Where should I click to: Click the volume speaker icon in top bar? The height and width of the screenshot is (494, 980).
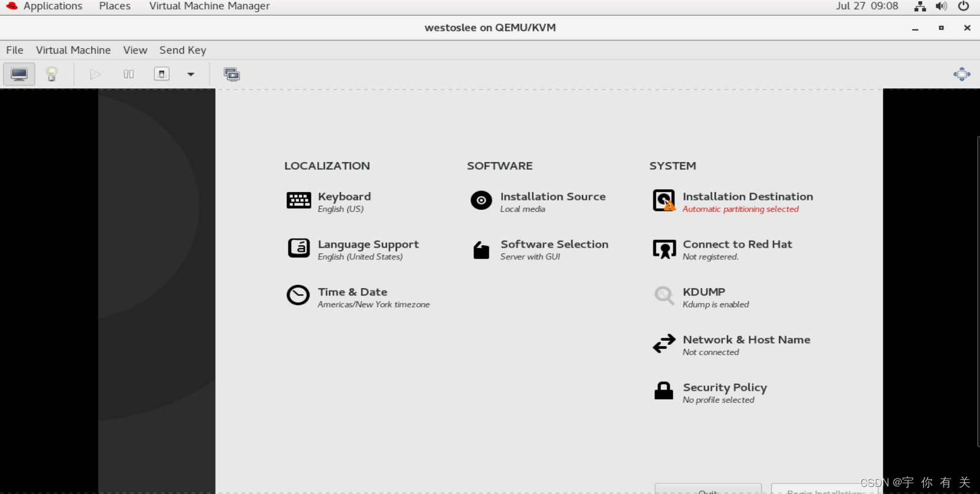[x=941, y=6]
